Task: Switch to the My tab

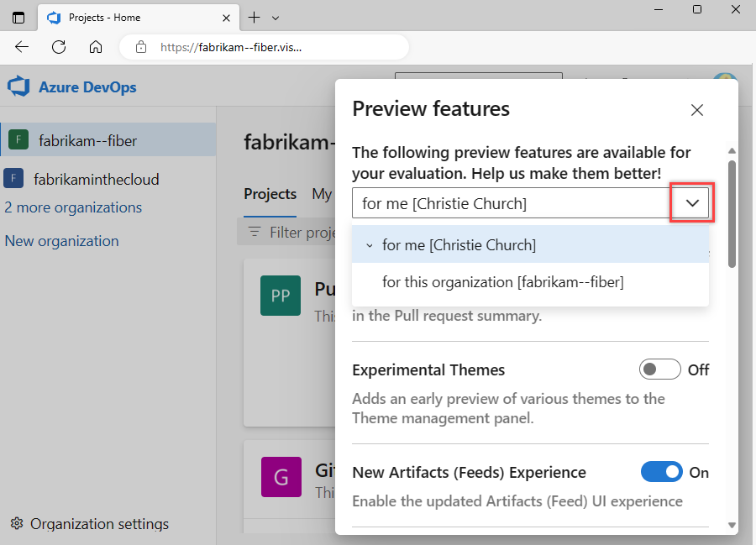Action: click(x=322, y=194)
